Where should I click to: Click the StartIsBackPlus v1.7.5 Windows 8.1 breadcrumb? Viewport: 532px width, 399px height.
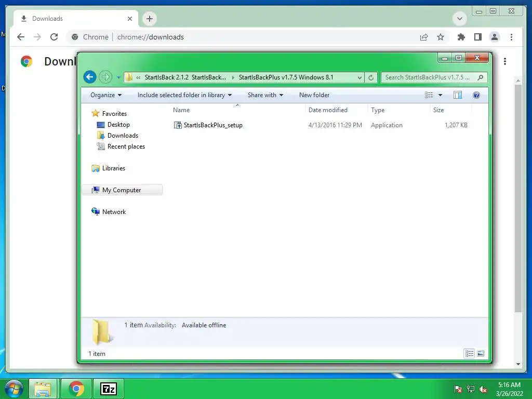[x=286, y=77]
